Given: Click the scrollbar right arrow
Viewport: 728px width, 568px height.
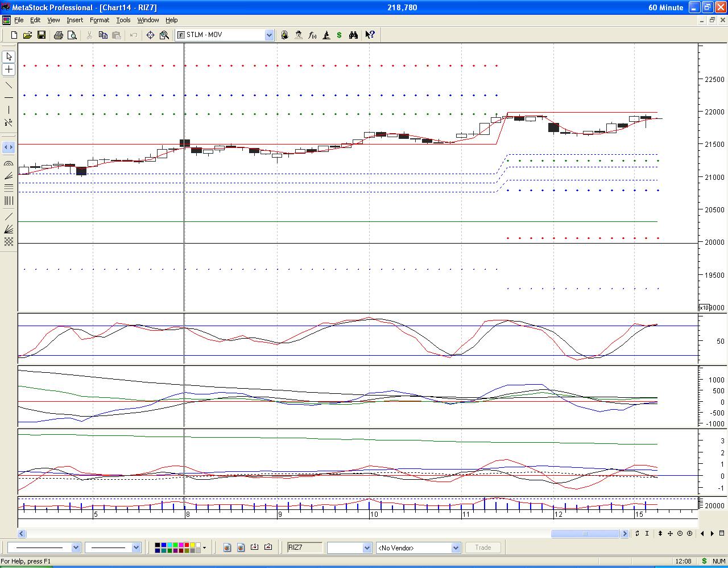Looking at the screenshot, I should click(624, 533).
